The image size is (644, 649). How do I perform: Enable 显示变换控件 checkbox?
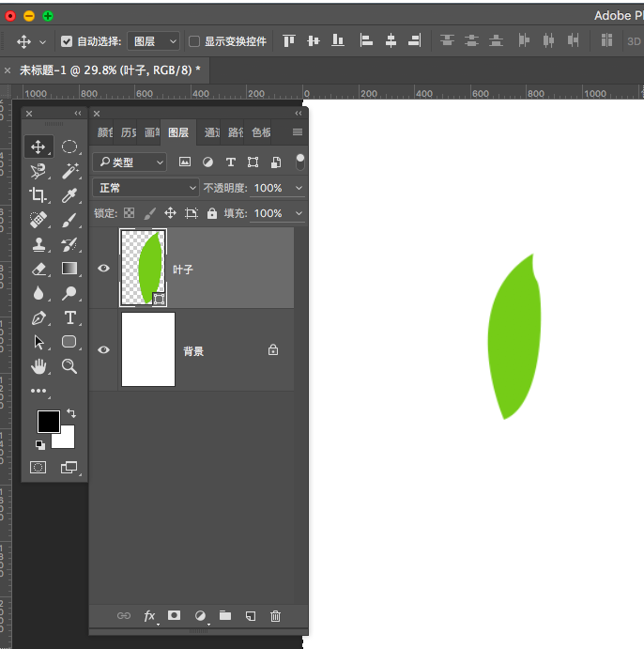(x=194, y=41)
